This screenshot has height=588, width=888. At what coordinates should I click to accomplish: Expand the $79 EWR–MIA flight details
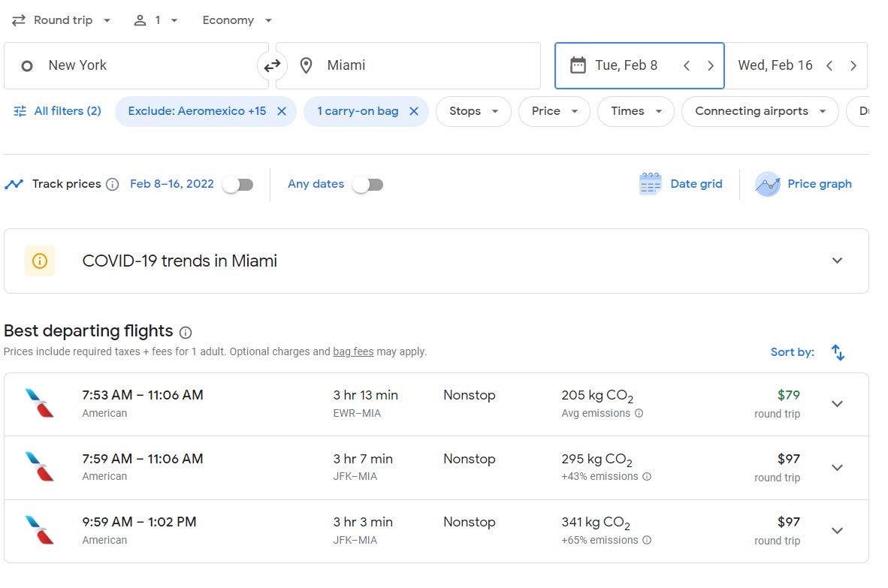(x=837, y=404)
